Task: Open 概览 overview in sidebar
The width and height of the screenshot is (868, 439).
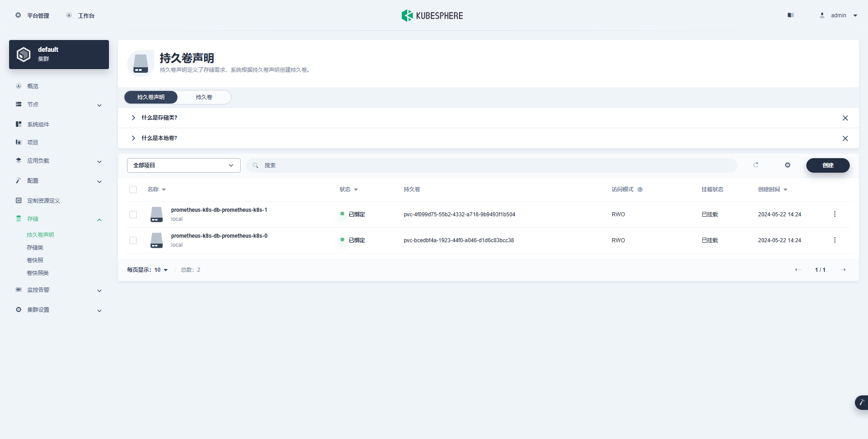Action: [x=33, y=86]
